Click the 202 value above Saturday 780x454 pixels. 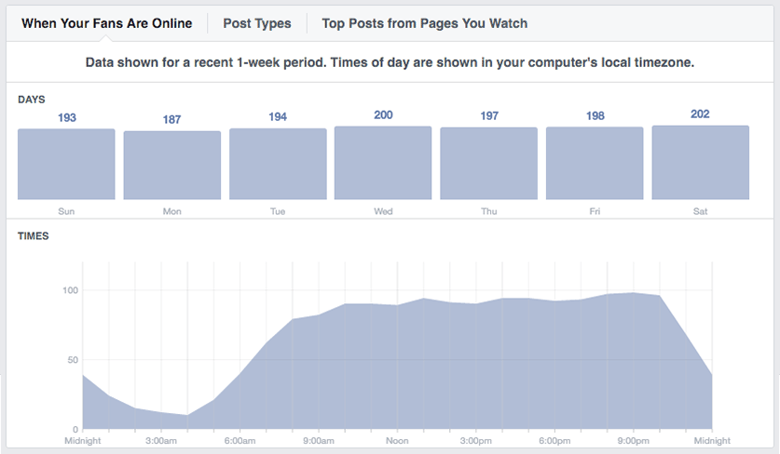[x=700, y=114]
